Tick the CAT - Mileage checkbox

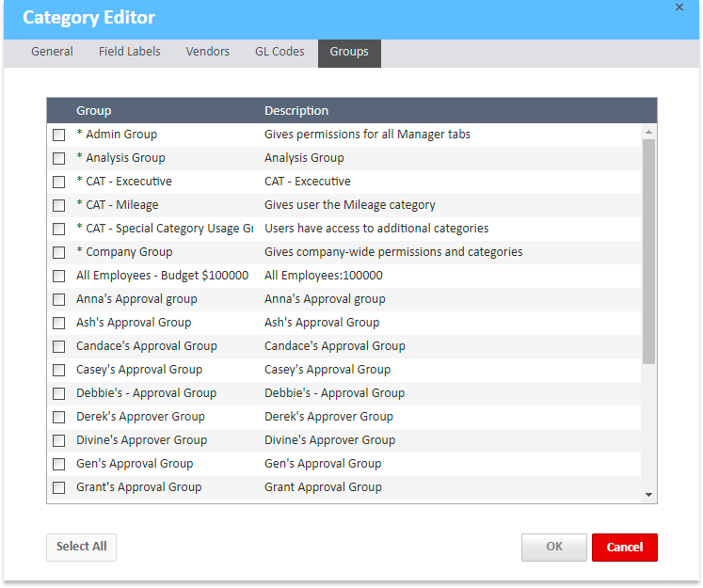pos(59,205)
